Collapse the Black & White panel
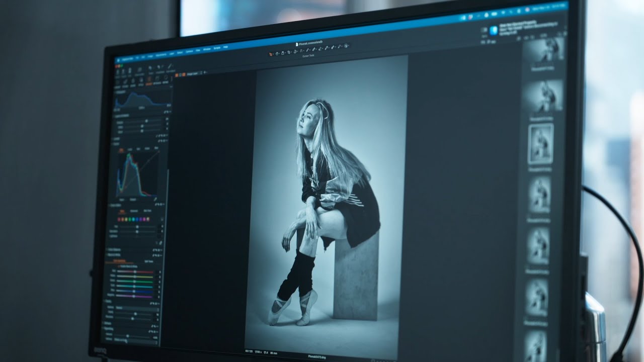The width and height of the screenshot is (644, 362). tap(113, 255)
